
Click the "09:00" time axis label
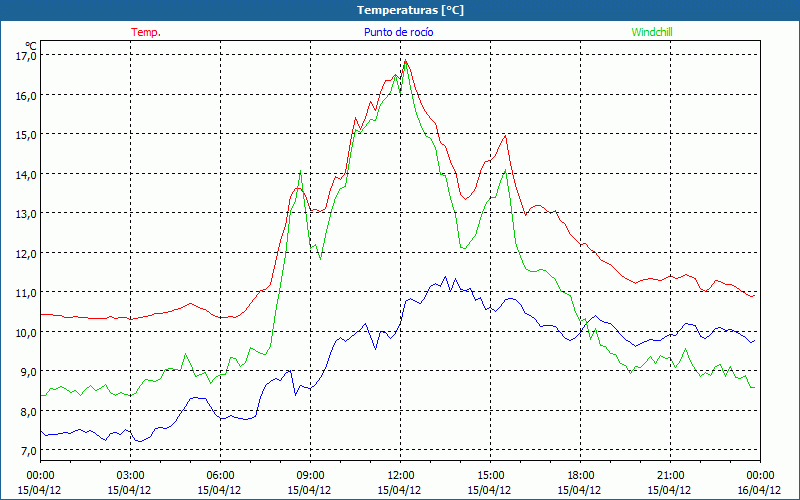tap(310, 476)
